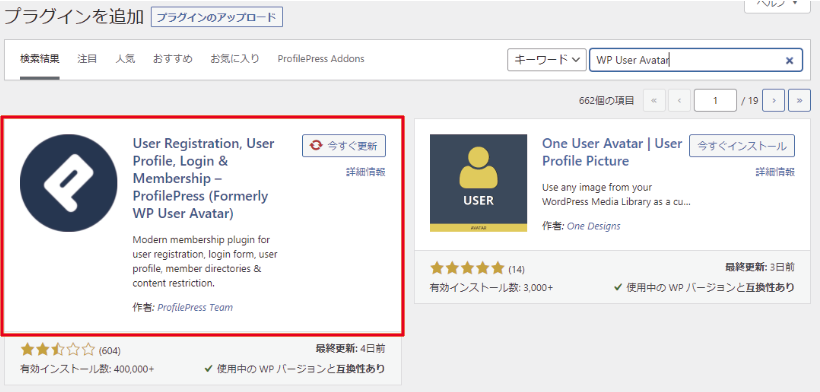Open the ProfilePress plugin title link

coord(204,178)
